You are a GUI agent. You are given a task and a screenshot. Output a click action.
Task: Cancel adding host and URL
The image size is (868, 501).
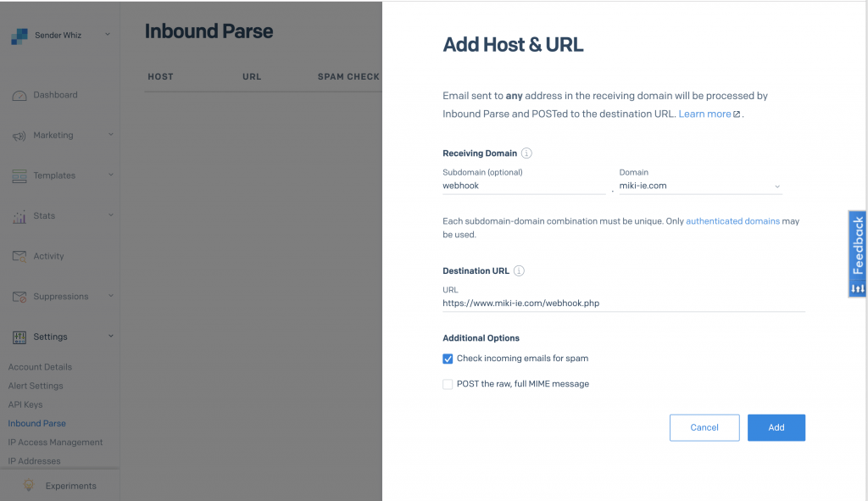(x=704, y=427)
